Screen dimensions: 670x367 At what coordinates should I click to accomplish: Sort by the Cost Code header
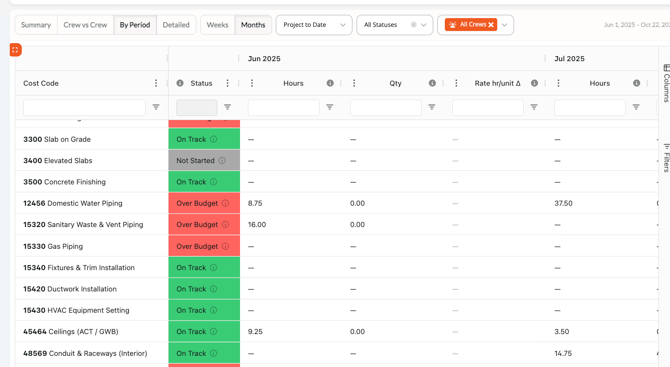click(x=41, y=83)
